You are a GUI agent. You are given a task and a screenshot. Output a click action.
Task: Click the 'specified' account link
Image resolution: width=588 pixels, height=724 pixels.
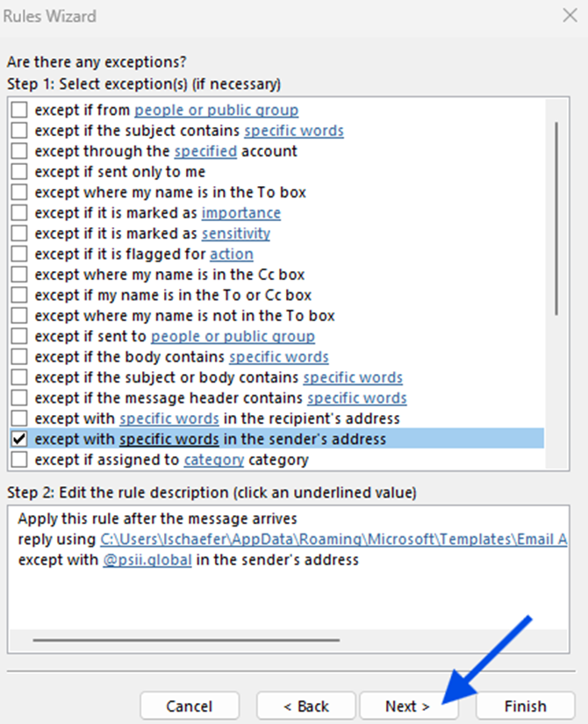point(205,152)
